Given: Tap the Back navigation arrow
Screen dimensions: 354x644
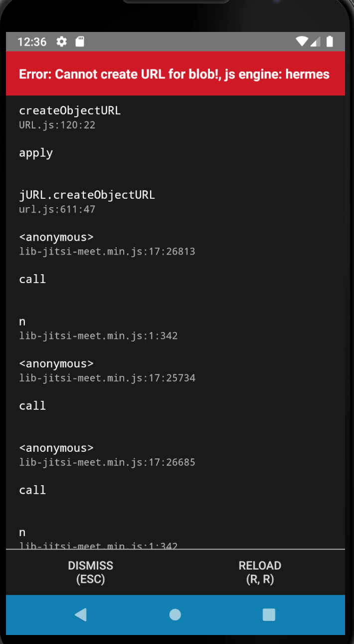Looking at the screenshot, I should click(81, 615).
